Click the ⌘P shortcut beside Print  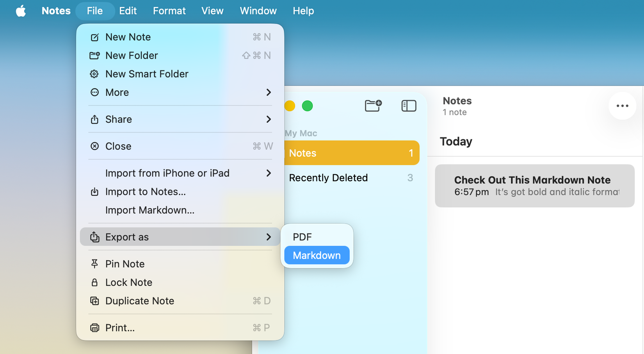[x=262, y=328]
